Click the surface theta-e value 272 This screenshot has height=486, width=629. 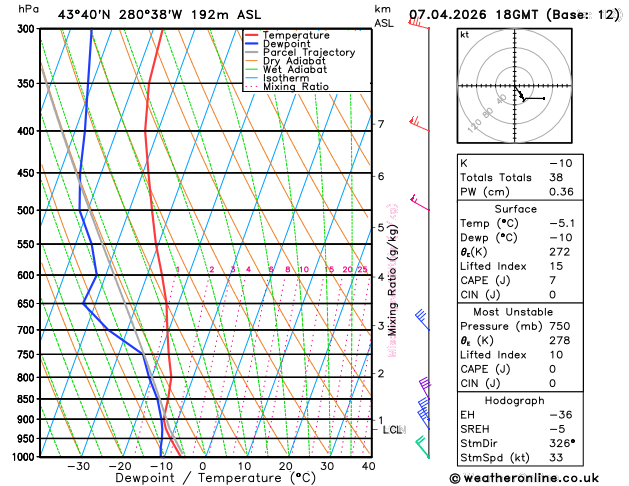(x=560, y=252)
